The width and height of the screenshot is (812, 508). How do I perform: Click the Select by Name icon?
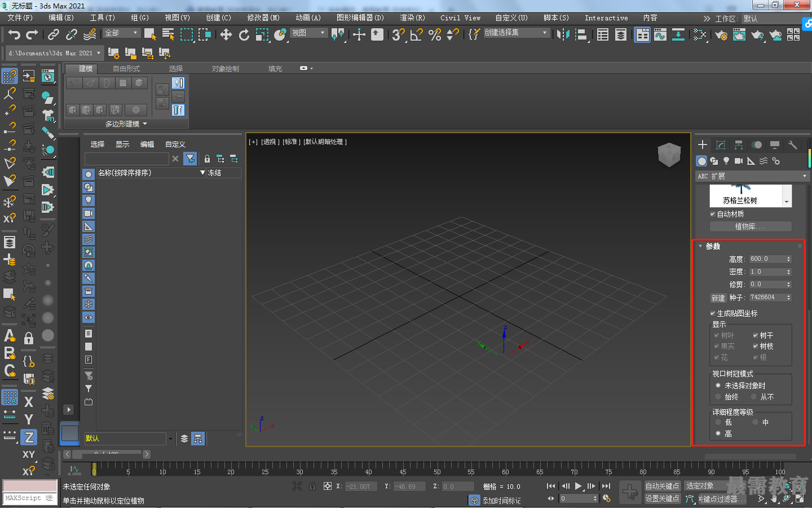(168, 35)
